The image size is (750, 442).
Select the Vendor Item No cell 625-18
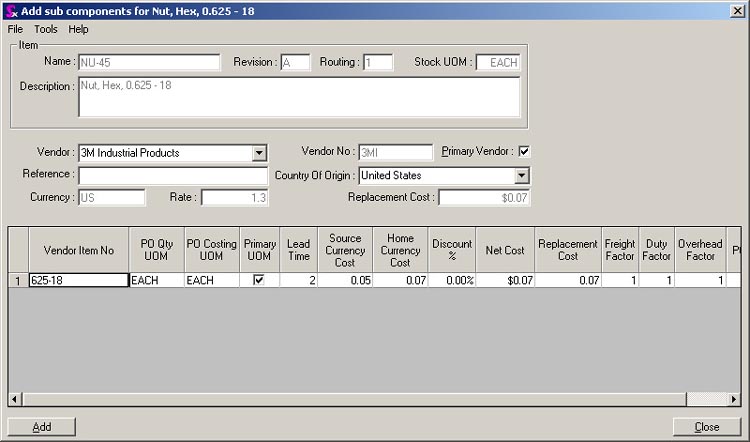coord(78,281)
